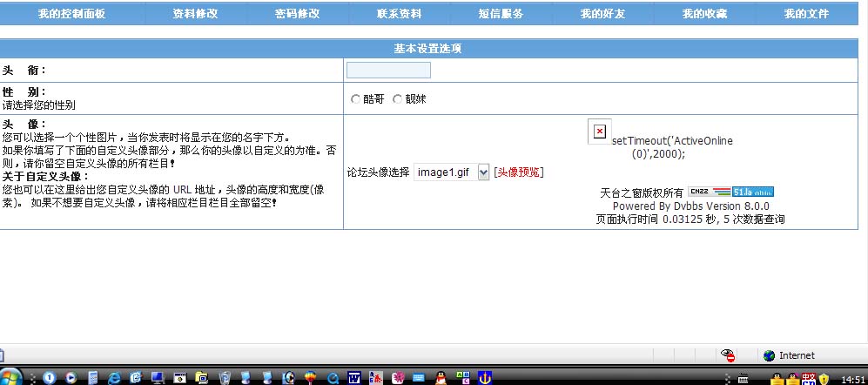Click the blocked privacy eye status icon
The height and width of the screenshot is (385, 868).
coord(728,355)
